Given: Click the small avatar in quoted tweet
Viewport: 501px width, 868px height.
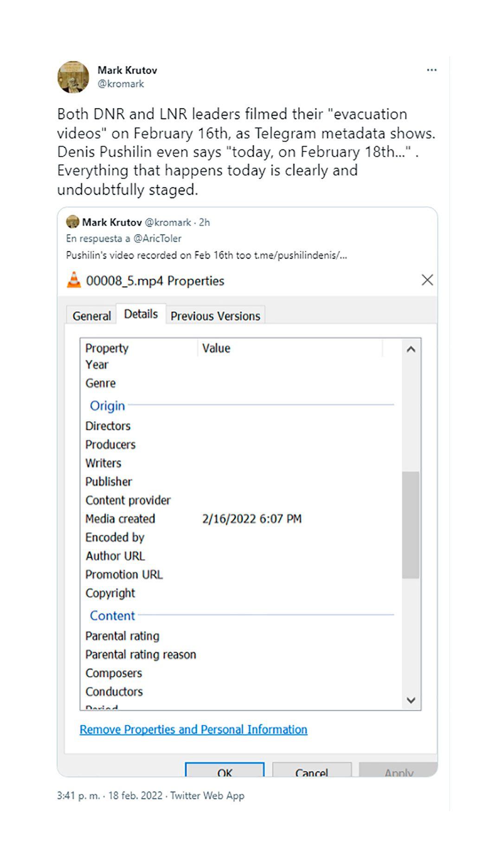Looking at the screenshot, I should [x=72, y=222].
